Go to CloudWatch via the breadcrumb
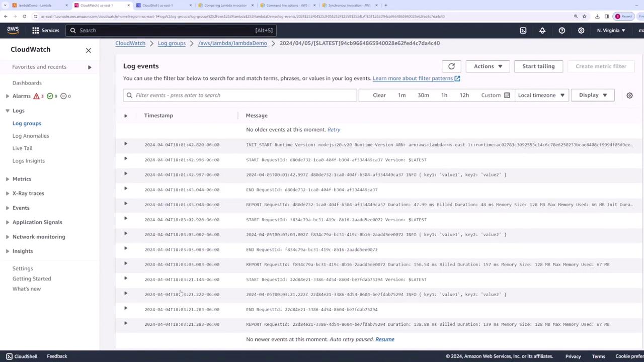The height and width of the screenshot is (362, 644). click(x=130, y=43)
